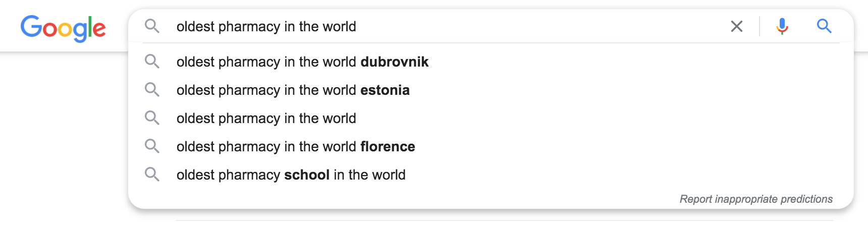
Task: Start voice search with microphone icon
Action: pos(782,26)
